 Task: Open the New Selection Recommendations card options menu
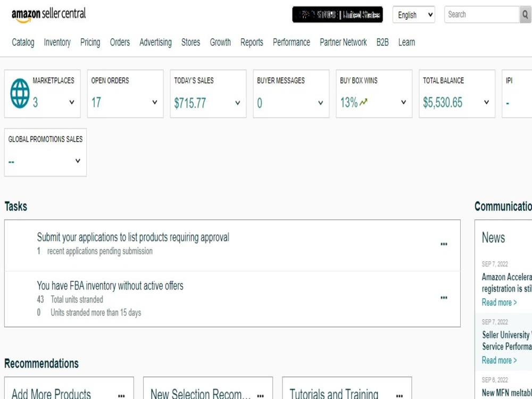point(260,396)
